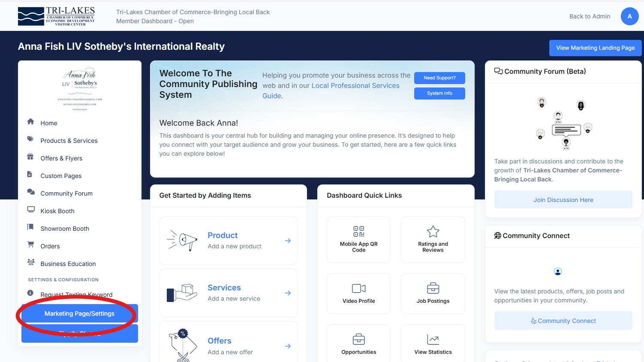The width and height of the screenshot is (644, 362).
Task: Click the Job Postings briefcase icon
Action: (433, 288)
